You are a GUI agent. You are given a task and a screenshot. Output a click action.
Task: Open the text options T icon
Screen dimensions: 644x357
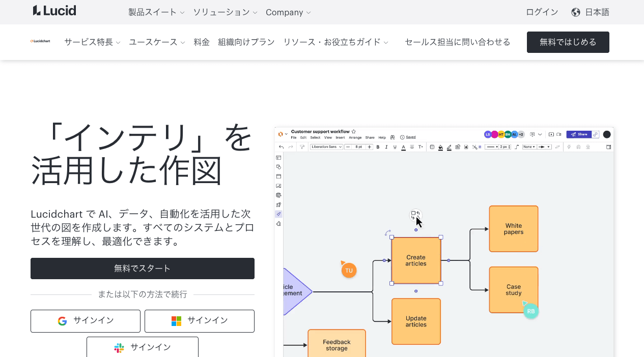point(421,147)
